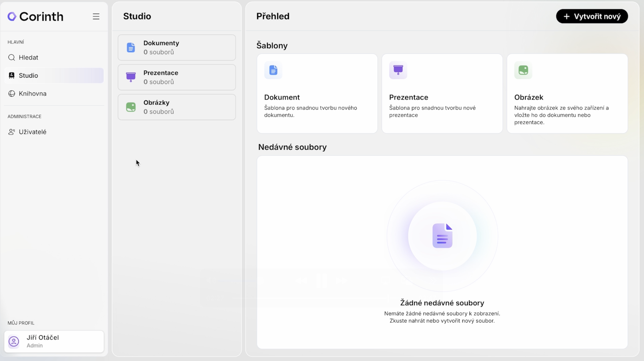
Task: Click the Knihovna globe icon
Action: [11, 94]
